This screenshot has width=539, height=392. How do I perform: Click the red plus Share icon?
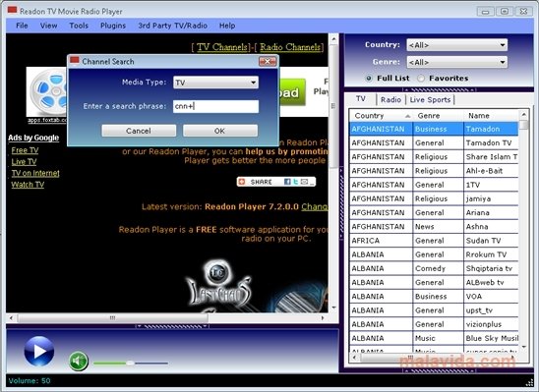point(242,182)
